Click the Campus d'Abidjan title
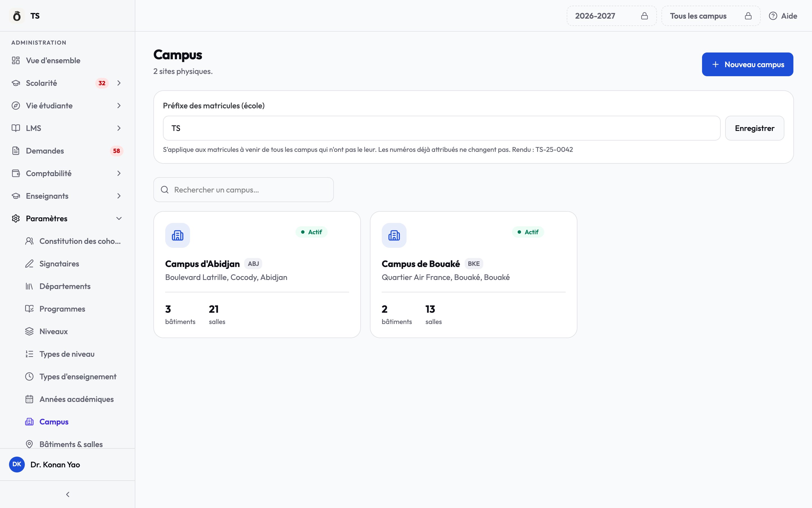The image size is (812, 508). [x=202, y=264]
